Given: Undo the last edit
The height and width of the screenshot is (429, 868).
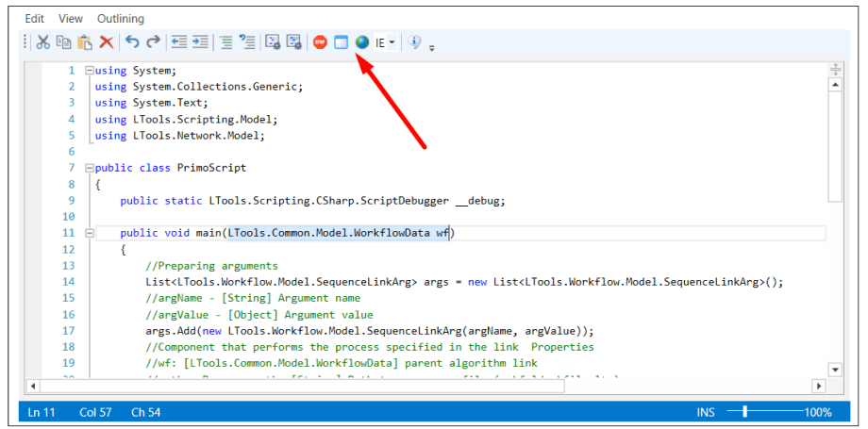Looking at the screenshot, I should tap(132, 42).
